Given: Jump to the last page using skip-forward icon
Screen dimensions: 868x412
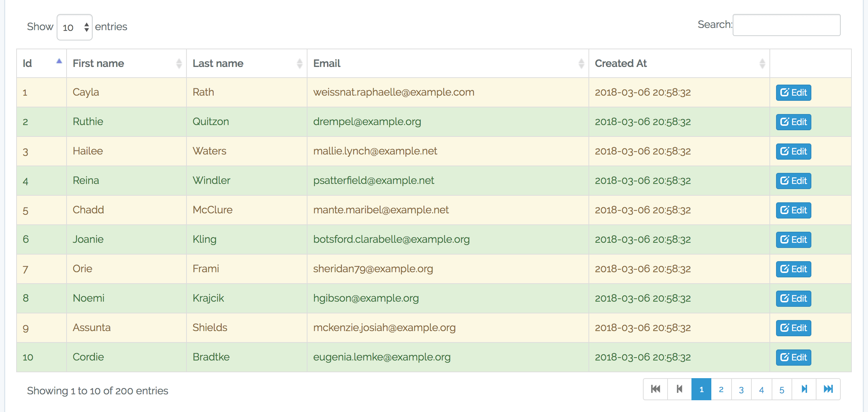Looking at the screenshot, I should (828, 389).
